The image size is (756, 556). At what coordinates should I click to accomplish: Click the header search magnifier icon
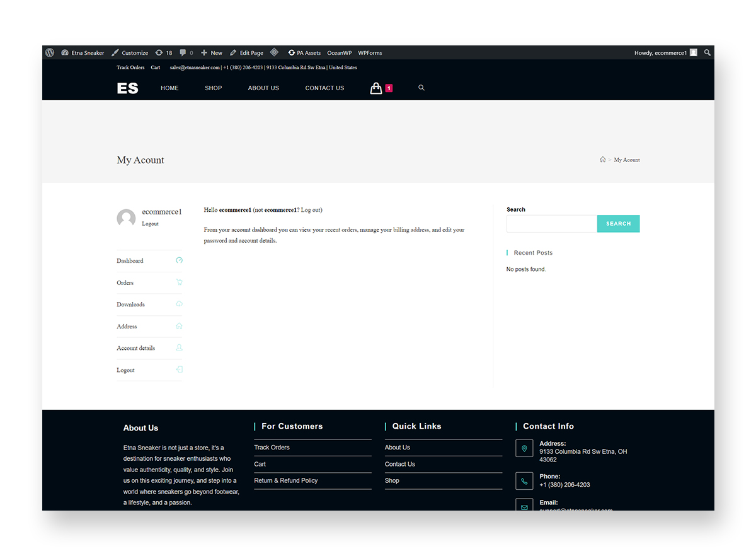[421, 88]
